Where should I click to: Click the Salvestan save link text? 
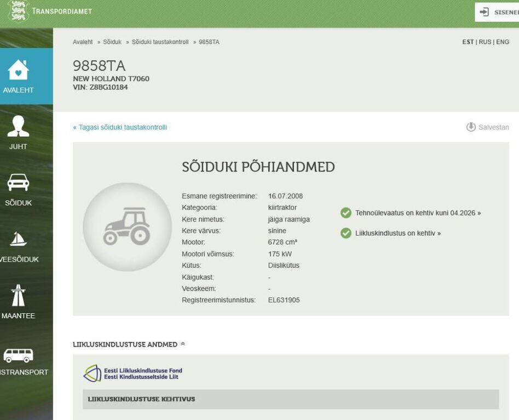[493, 127]
